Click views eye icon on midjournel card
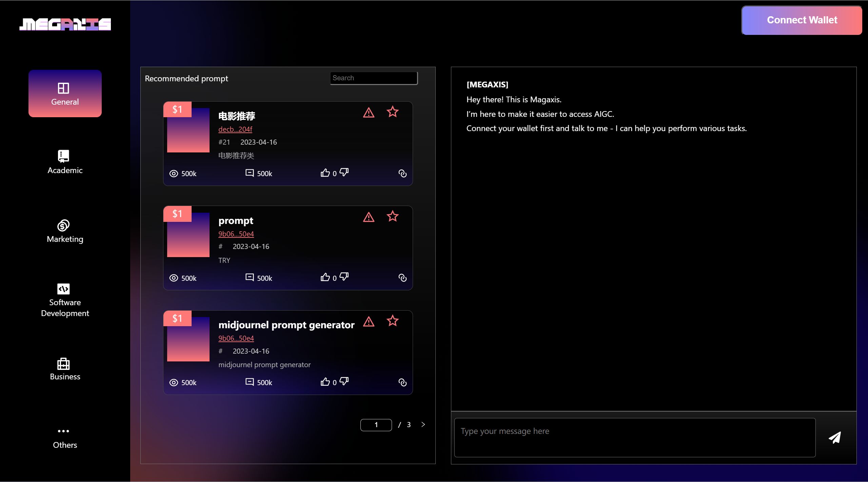 click(x=174, y=382)
